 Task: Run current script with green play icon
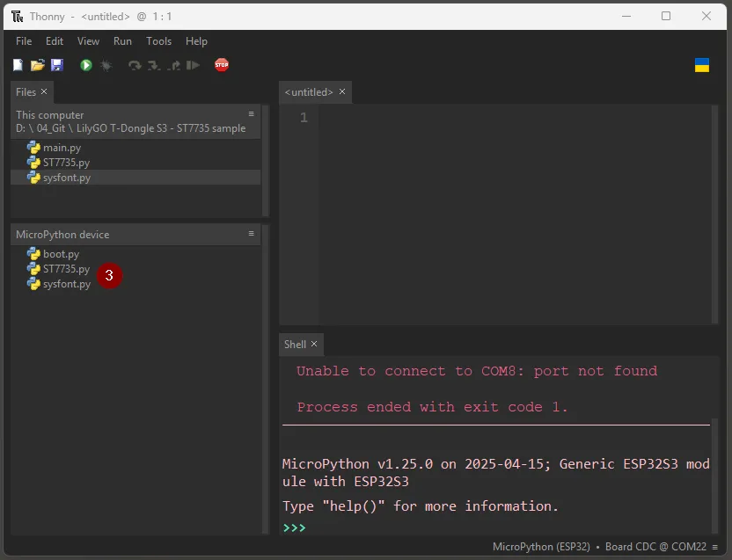tap(86, 65)
